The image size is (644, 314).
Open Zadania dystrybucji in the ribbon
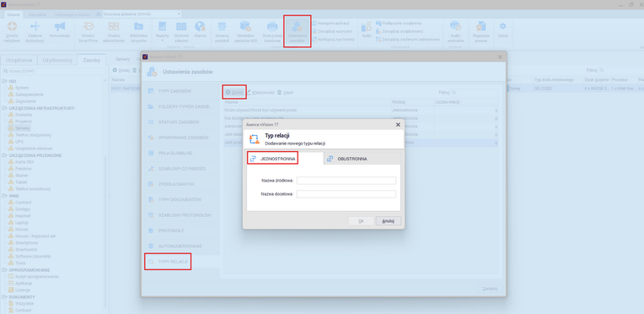35,31
